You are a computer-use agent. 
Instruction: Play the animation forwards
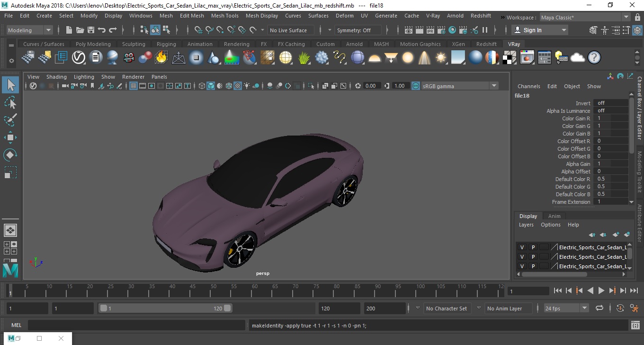[x=601, y=291]
